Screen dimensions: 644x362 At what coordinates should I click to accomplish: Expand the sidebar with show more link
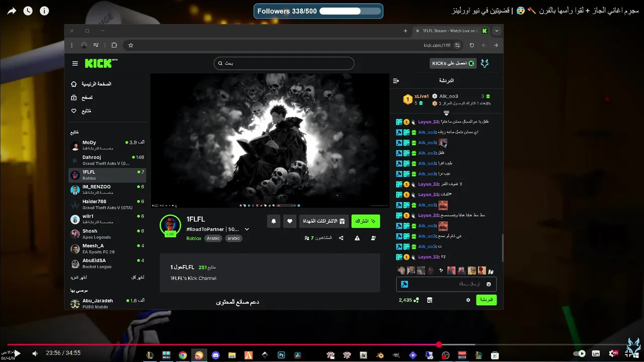click(x=78, y=278)
